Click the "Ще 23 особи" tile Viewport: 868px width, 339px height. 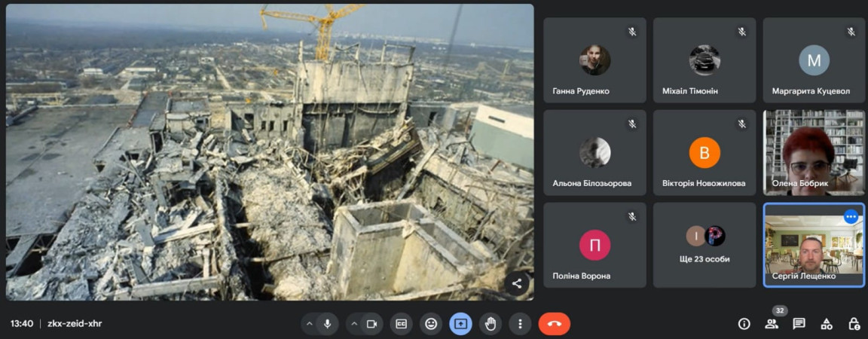(704, 245)
